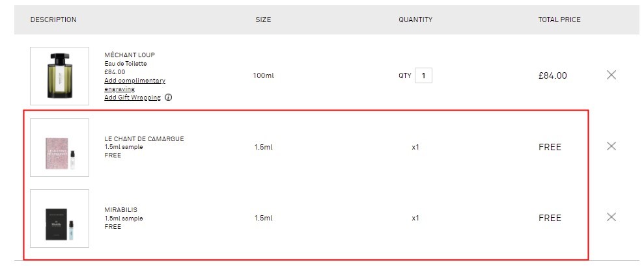Click the Description column header
This screenshot has width=644, height=266.
(53, 20)
